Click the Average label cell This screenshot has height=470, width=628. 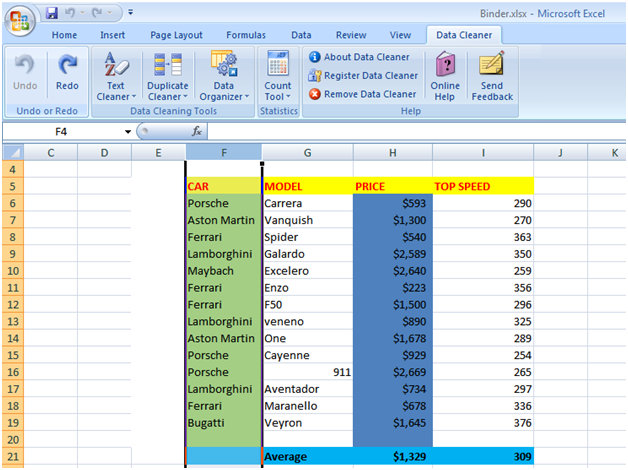[x=308, y=457]
